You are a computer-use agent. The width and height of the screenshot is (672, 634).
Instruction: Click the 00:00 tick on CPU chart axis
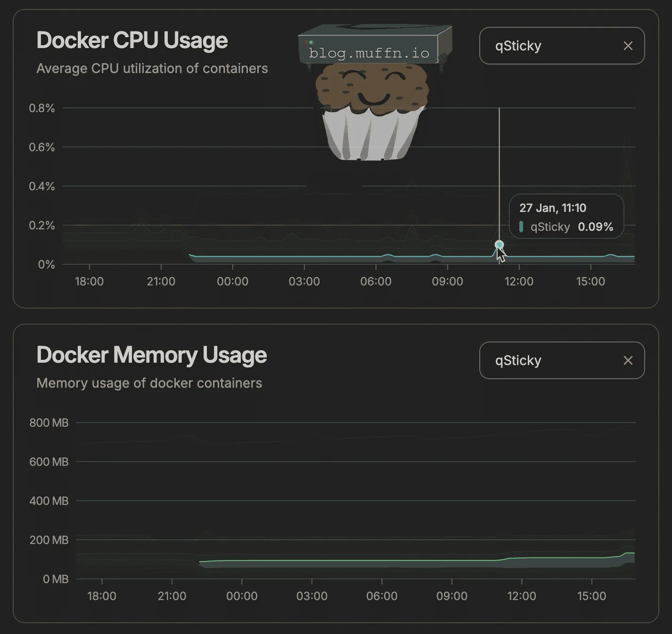click(232, 281)
